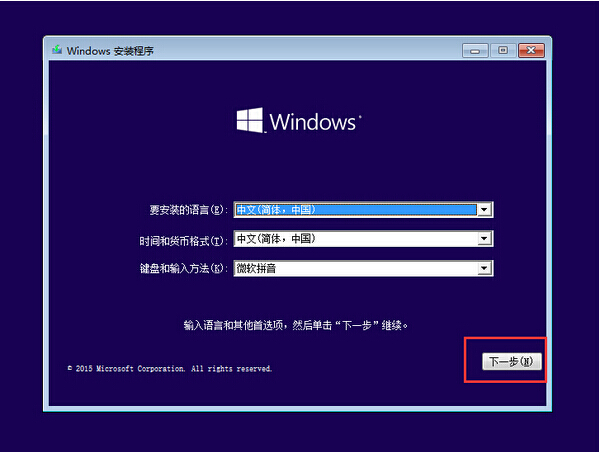The width and height of the screenshot is (600, 452).
Task: Open the 时间和货币格式 dropdown arrow
Action: pos(485,239)
